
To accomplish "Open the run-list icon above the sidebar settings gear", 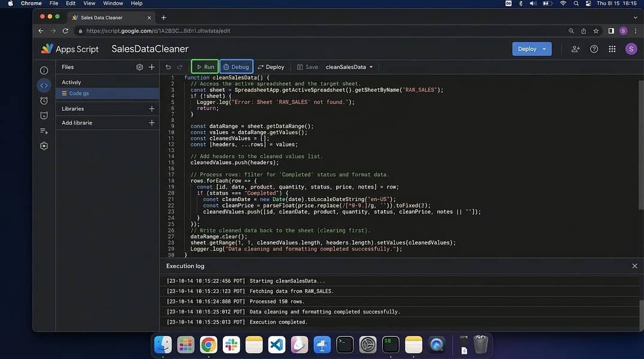I will (44, 131).
